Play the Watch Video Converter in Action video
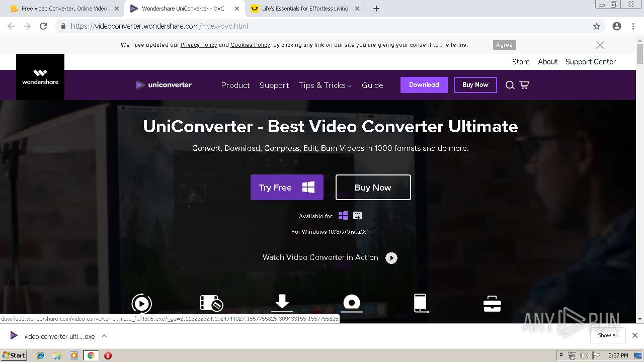Image resolution: width=644 pixels, height=362 pixels. (x=391, y=258)
